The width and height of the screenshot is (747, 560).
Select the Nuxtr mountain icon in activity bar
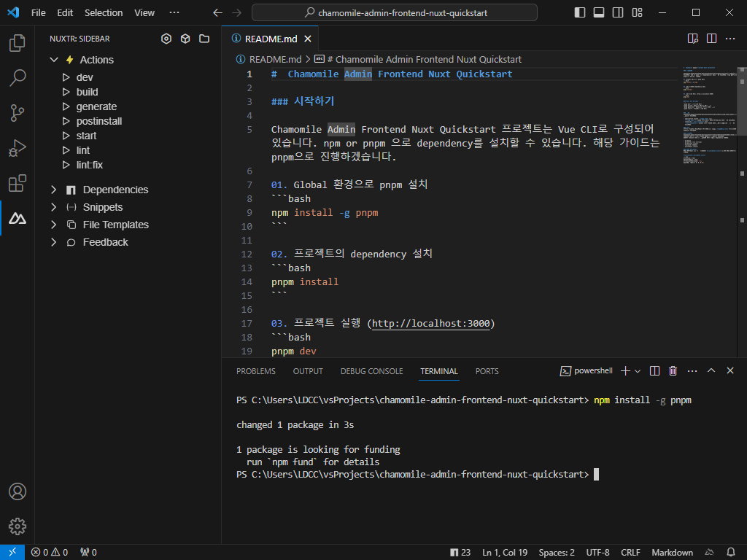(x=18, y=219)
